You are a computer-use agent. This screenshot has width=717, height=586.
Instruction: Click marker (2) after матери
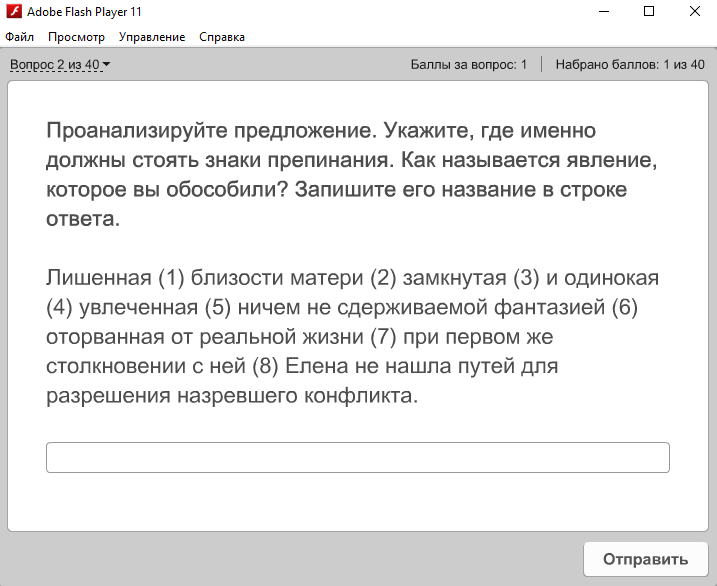pyautogui.click(x=383, y=278)
